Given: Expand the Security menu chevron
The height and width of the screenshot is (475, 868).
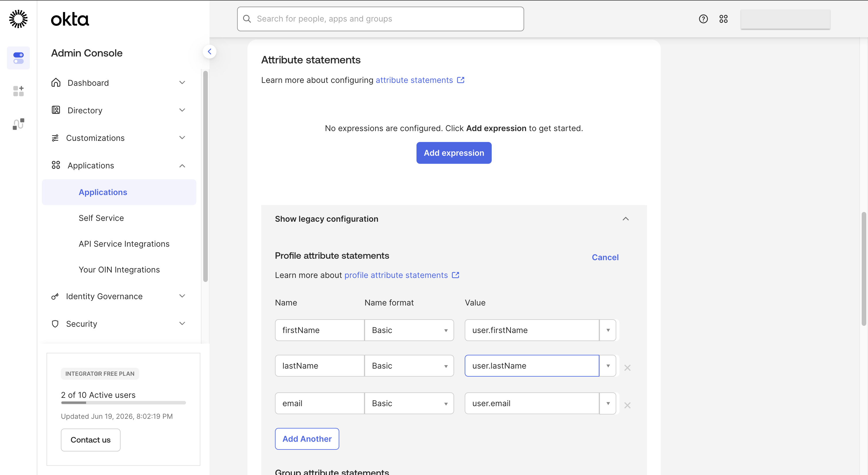Looking at the screenshot, I should (x=182, y=324).
